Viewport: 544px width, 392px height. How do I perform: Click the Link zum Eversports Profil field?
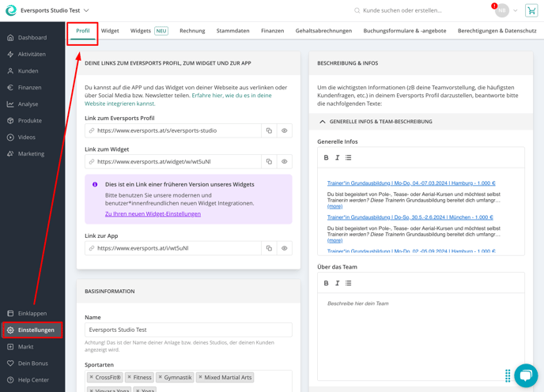click(x=173, y=130)
